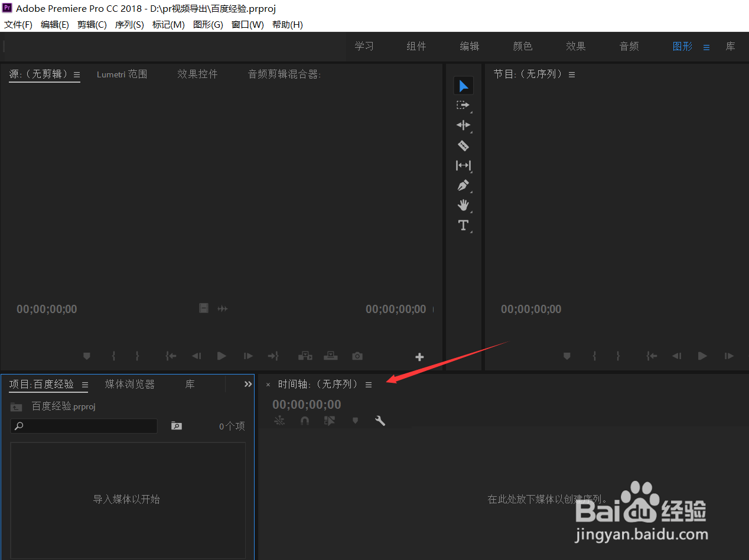Switch to 编辑 workspace
Image resolution: width=749 pixels, height=560 pixels.
coord(470,46)
